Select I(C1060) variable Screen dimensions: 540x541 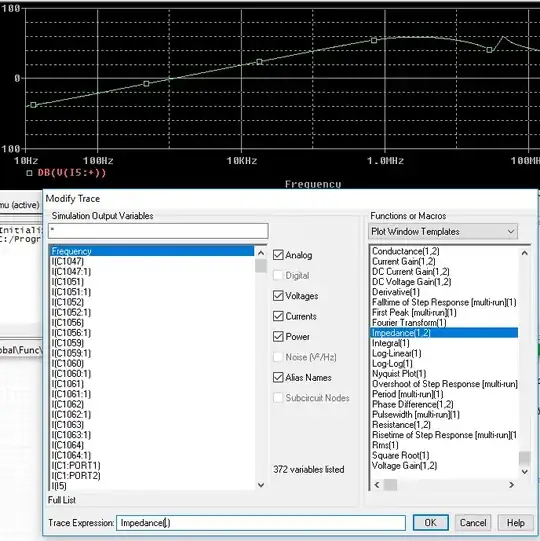68,363
